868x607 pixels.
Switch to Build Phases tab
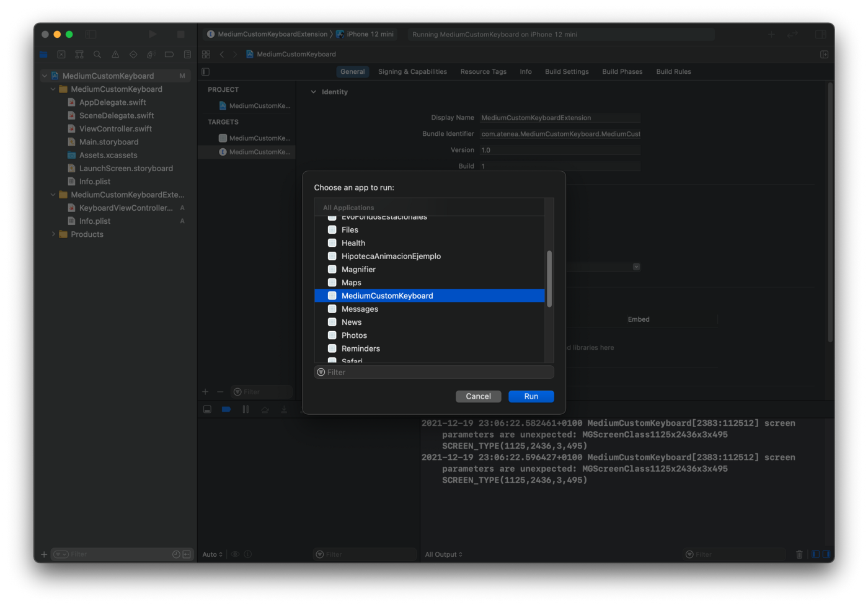point(622,72)
